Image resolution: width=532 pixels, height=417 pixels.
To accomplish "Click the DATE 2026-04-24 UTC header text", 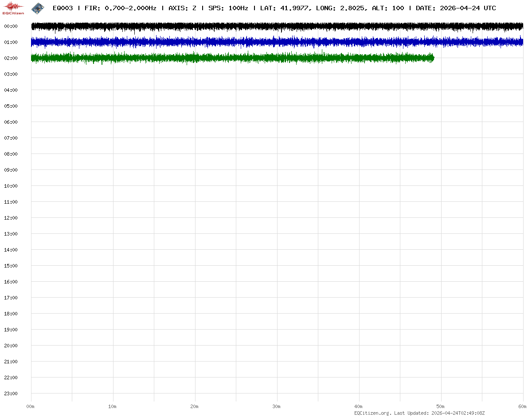I will (456, 8).
